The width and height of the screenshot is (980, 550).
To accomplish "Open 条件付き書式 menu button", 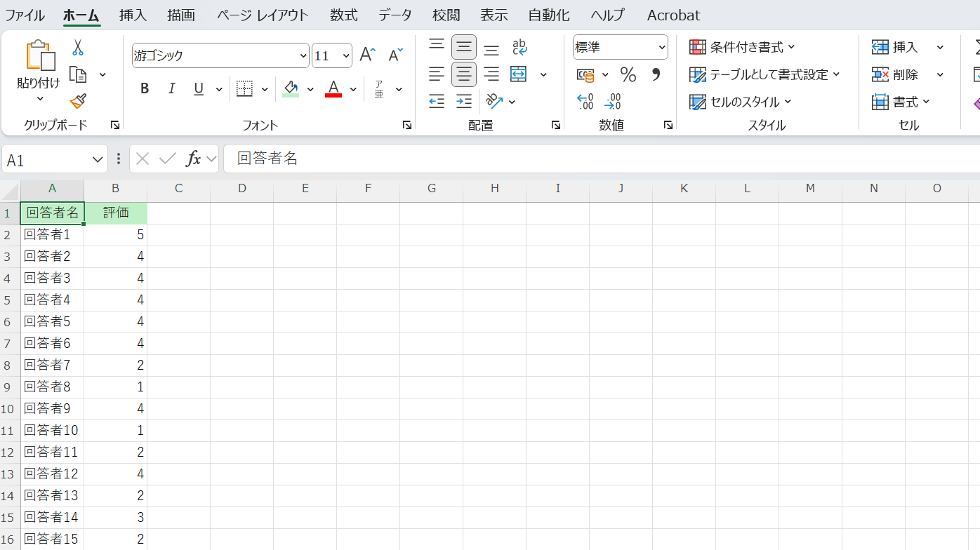I will 743,47.
